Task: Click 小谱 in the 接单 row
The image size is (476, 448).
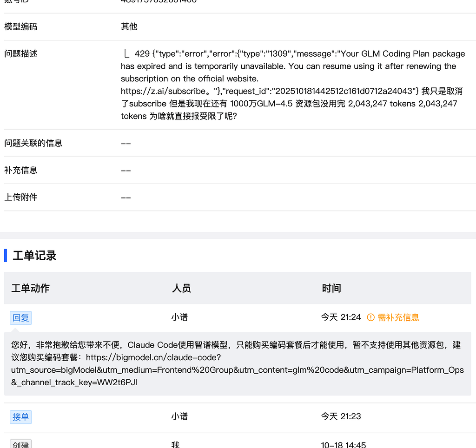Action: [179, 416]
